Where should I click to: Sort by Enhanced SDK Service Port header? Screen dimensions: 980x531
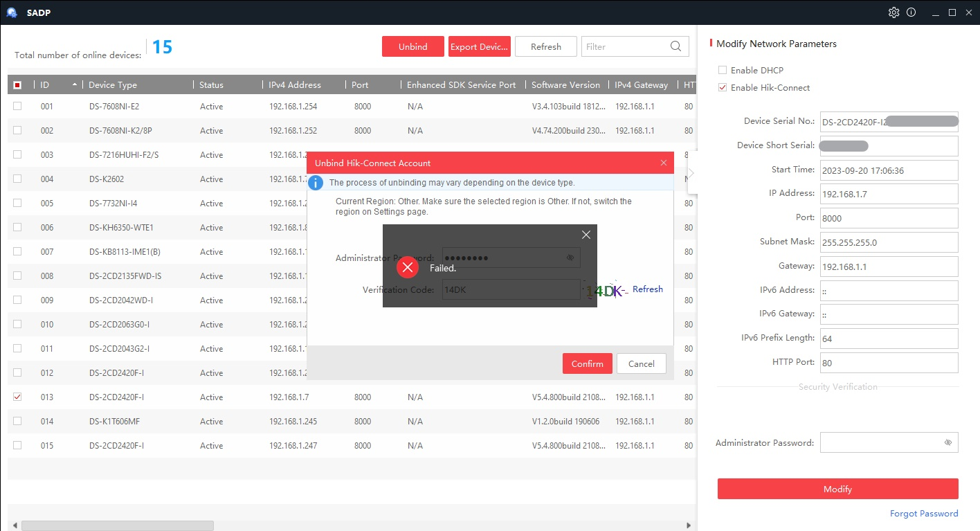click(x=462, y=84)
